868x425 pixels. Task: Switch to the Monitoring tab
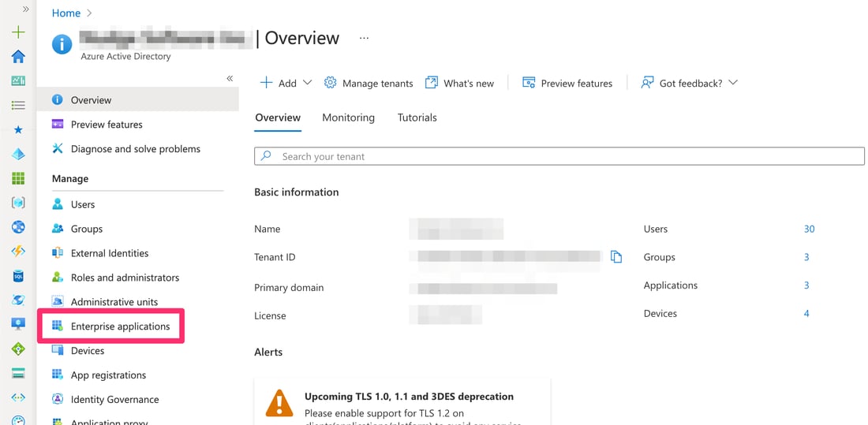pos(348,117)
